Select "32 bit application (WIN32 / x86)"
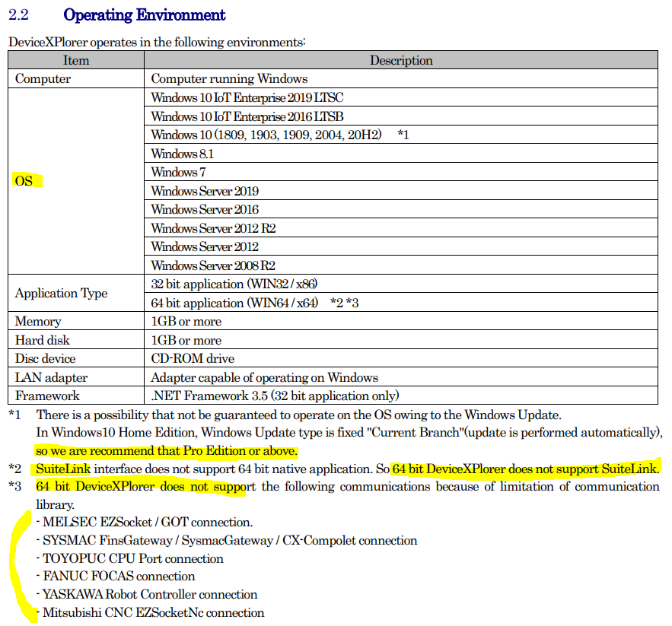The image size is (672, 626). [401, 284]
